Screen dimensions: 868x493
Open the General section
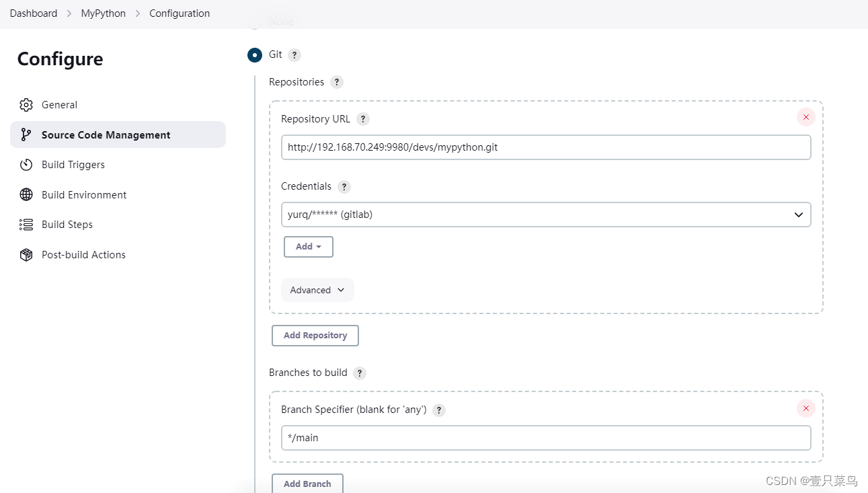point(118,105)
